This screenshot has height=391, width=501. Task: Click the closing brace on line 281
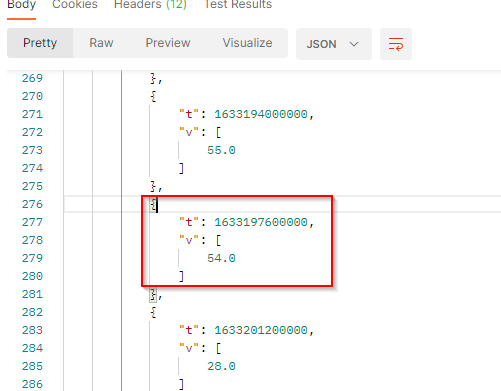(x=153, y=295)
